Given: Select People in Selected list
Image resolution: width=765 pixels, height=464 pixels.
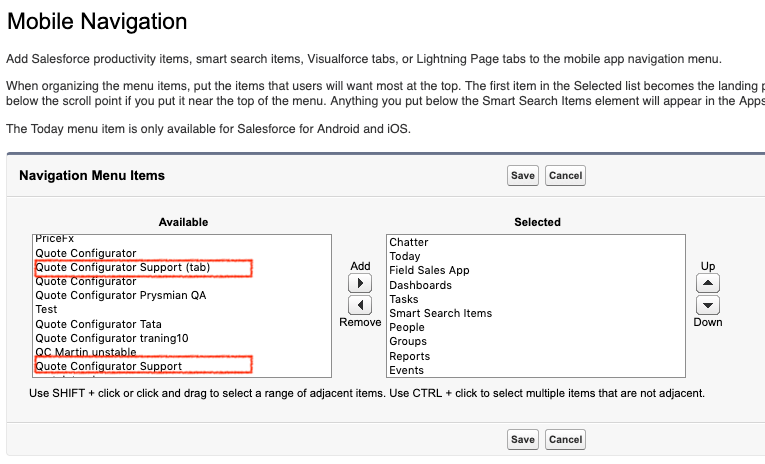Looking at the screenshot, I should coord(536,327).
